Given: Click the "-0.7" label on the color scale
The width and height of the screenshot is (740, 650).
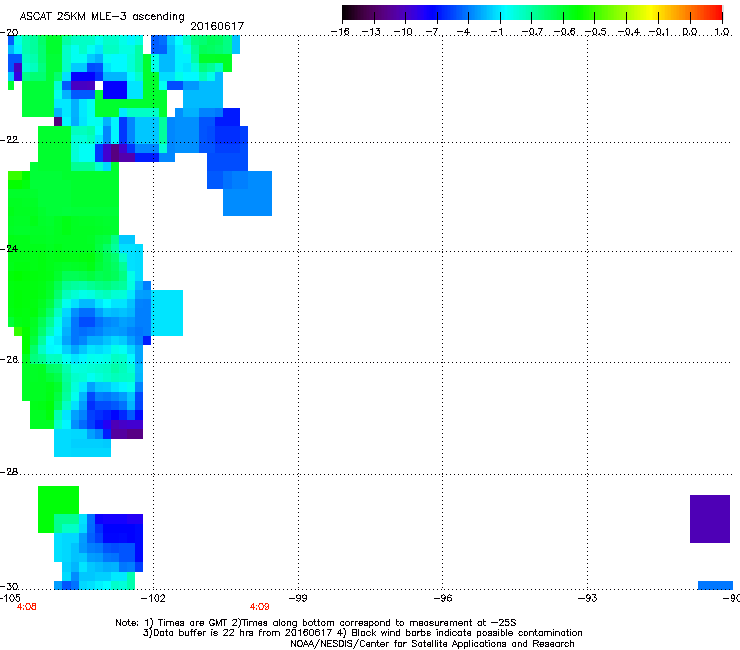Looking at the screenshot, I should click(x=532, y=32).
